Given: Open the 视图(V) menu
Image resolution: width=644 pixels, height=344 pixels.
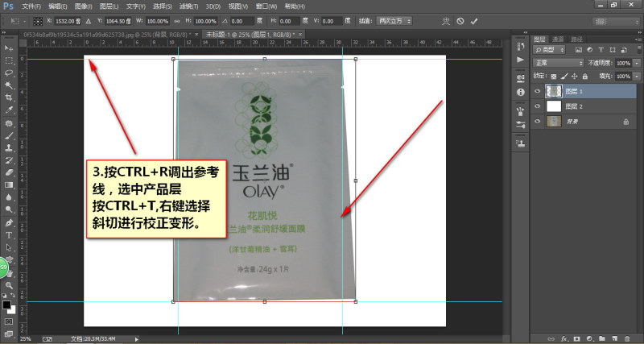Looking at the screenshot, I should [x=238, y=6].
